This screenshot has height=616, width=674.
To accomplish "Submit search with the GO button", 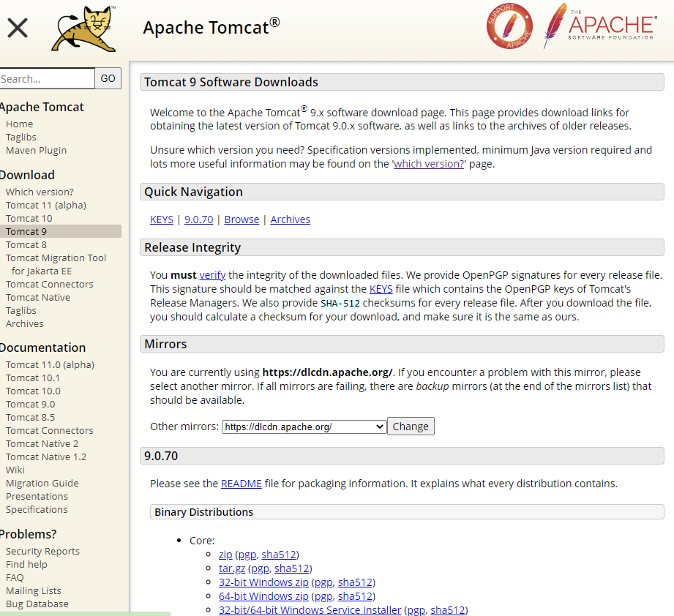I will pos(108,78).
